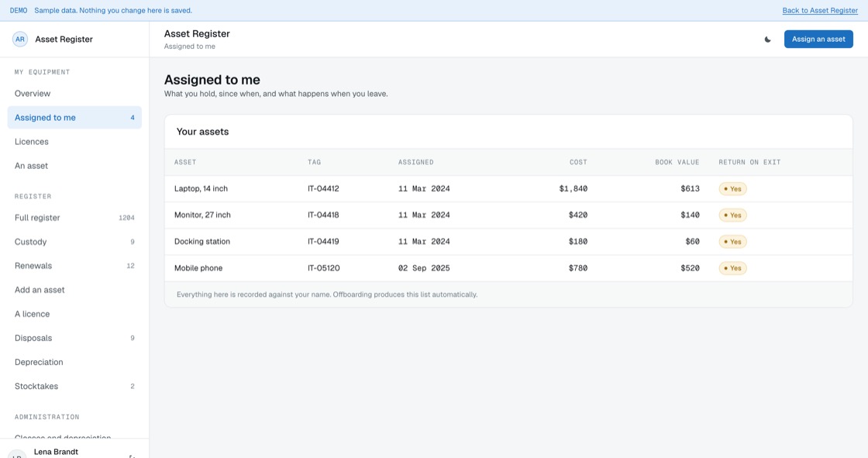Screen dimensions: 868x458
Task: Click the Cost column header
Action: tap(578, 162)
